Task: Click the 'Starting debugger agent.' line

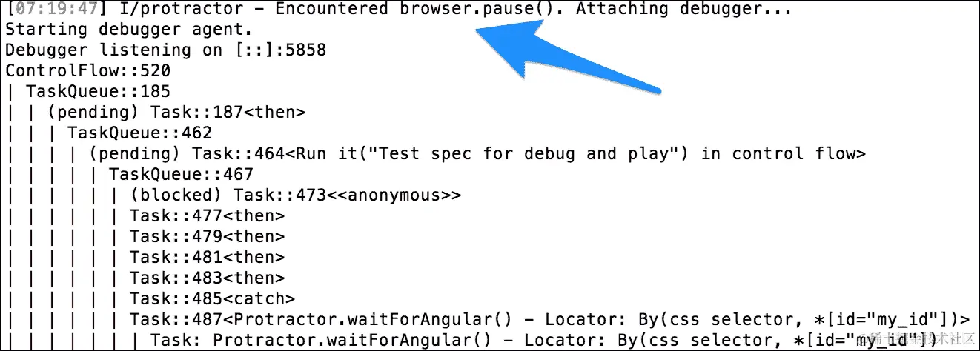Action: tap(128, 30)
